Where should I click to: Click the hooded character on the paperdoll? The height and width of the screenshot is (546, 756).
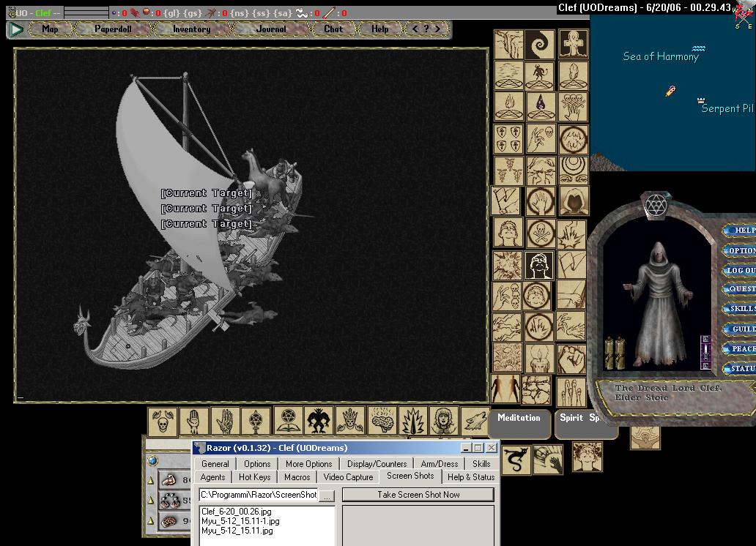(x=658, y=304)
